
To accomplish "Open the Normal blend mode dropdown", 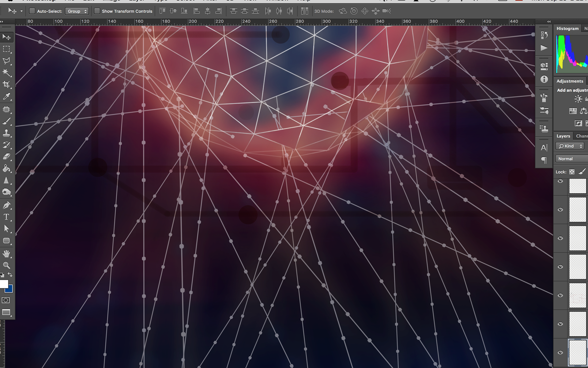I will 571,159.
